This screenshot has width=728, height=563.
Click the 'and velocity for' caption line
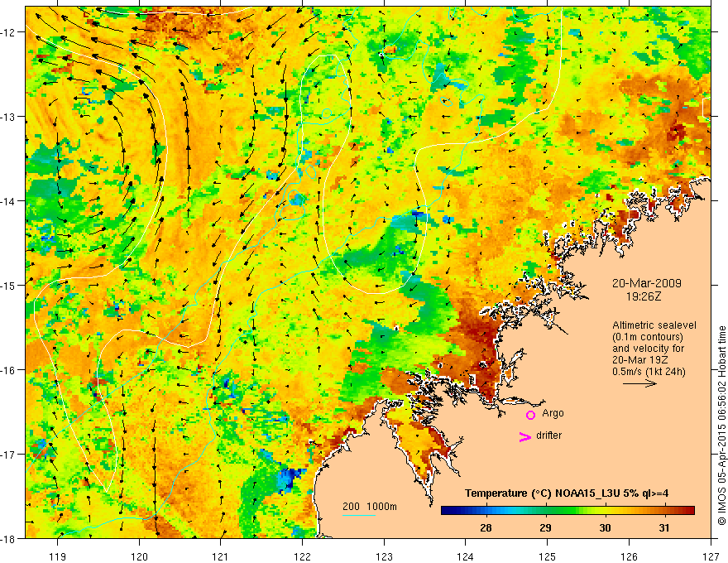click(648, 349)
